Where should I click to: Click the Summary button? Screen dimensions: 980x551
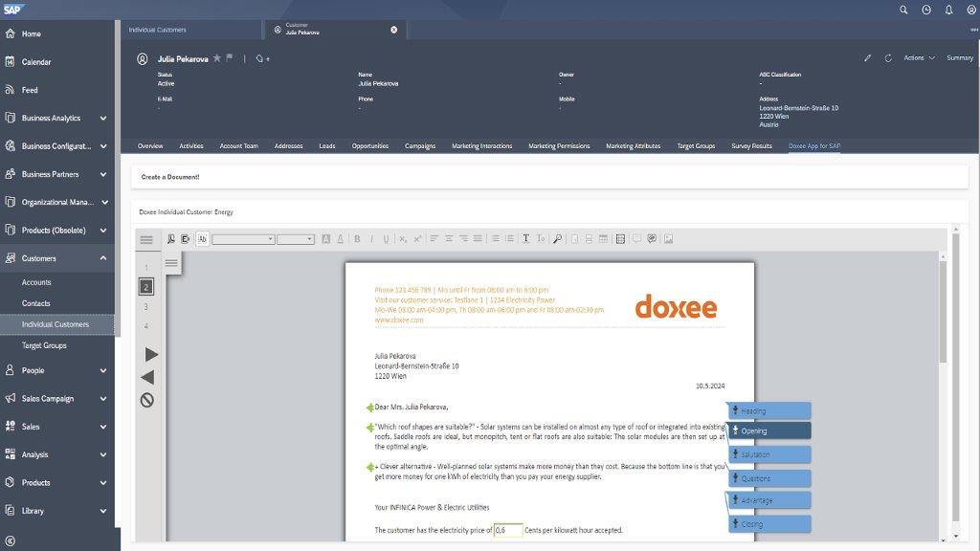click(x=959, y=58)
